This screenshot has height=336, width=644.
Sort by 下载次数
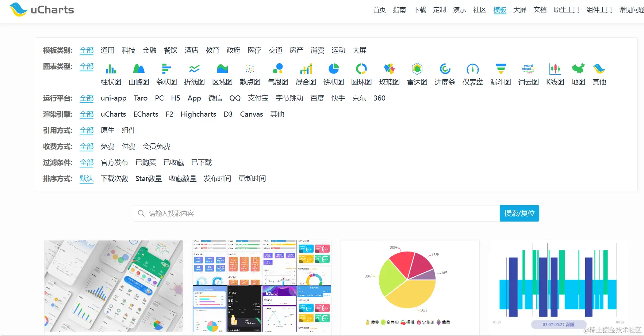coord(115,178)
